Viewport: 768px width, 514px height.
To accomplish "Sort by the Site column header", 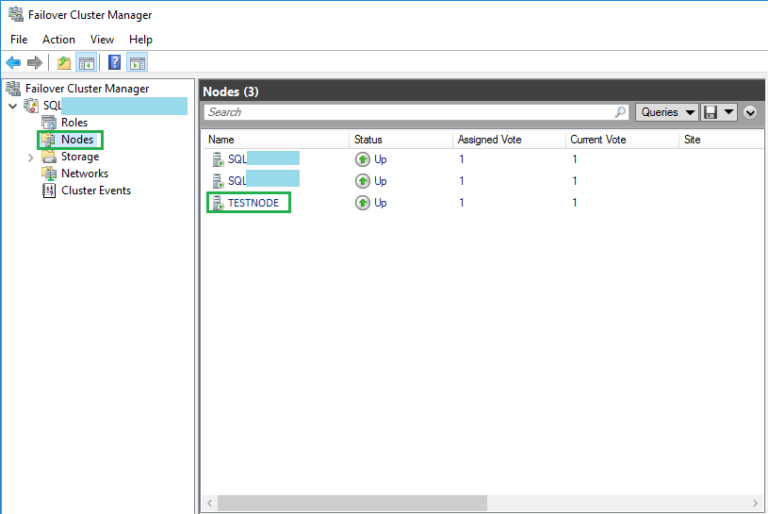I will point(720,140).
